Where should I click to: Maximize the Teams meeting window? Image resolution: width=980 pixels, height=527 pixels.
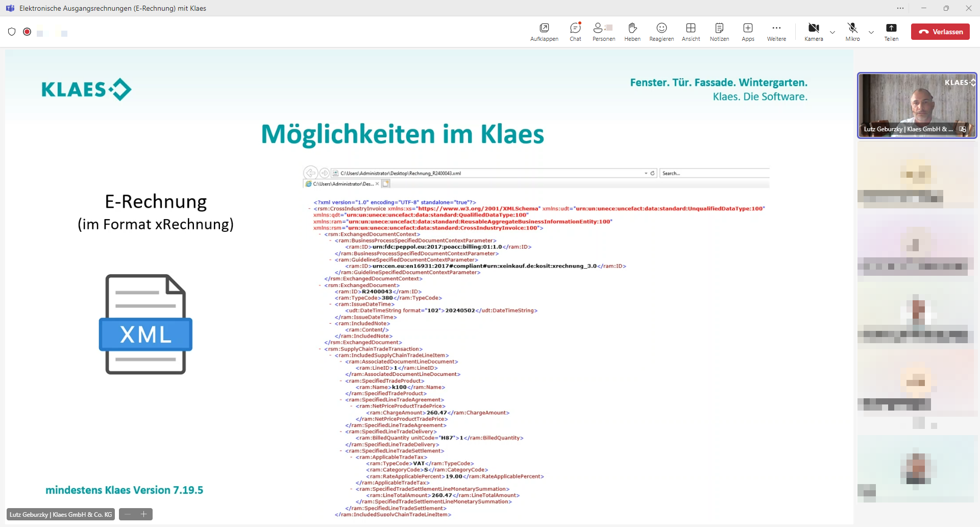tap(946, 8)
